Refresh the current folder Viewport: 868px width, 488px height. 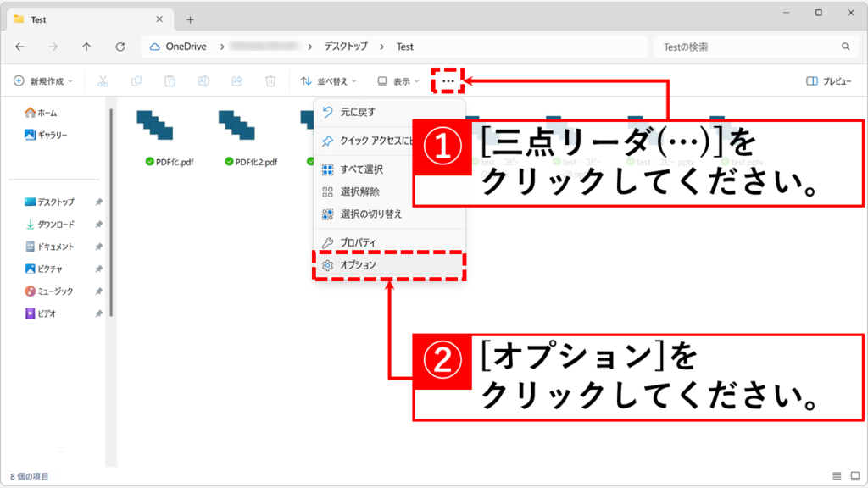tap(120, 47)
